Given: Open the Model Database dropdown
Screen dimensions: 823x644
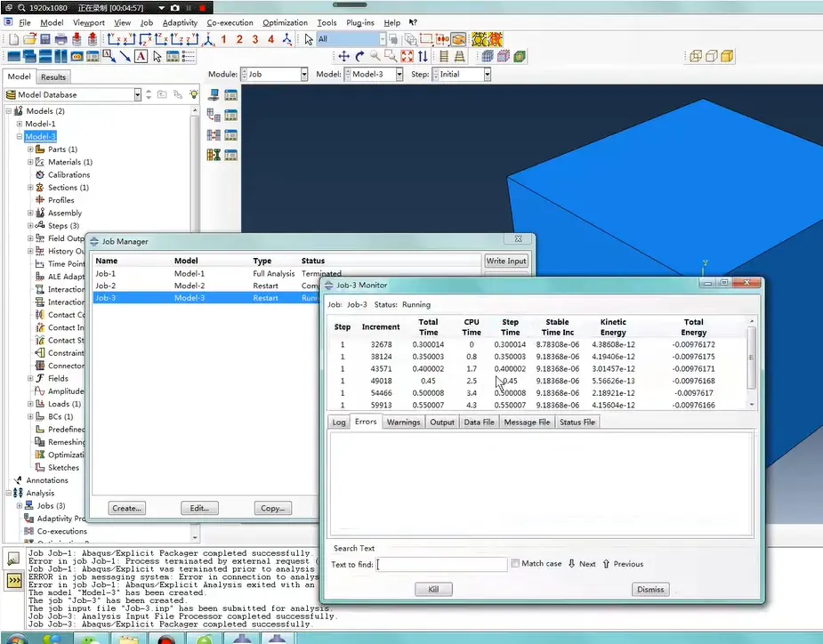Looking at the screenshot, I should pyautogui.click(x=73, y=95).
